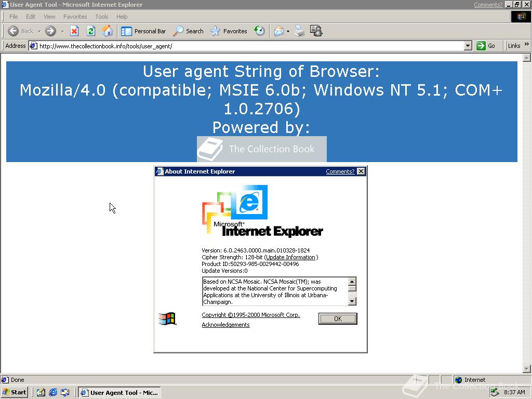This screenshot has width=532, height=399.
Task: Click the IE icon in About dialog title bar
Action: (159, 171)
